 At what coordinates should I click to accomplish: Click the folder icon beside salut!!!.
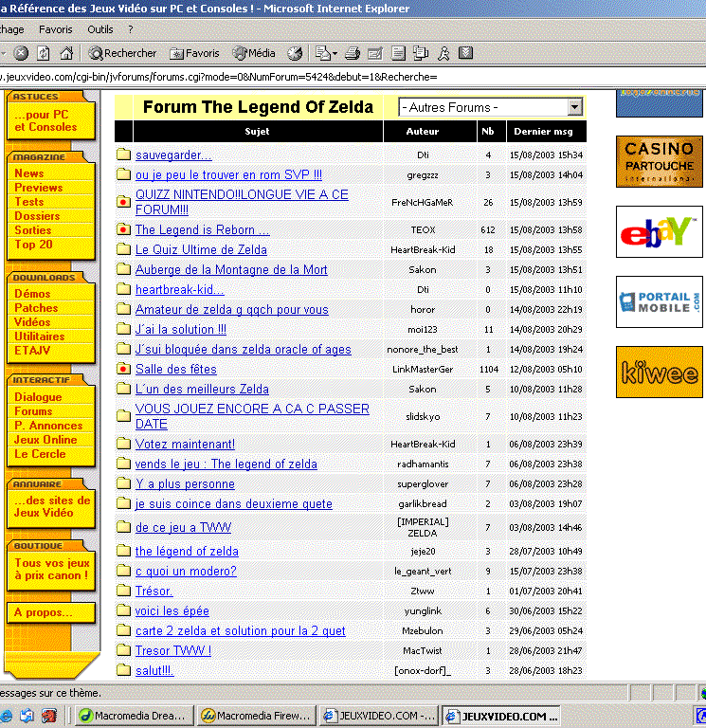point(123,670)
